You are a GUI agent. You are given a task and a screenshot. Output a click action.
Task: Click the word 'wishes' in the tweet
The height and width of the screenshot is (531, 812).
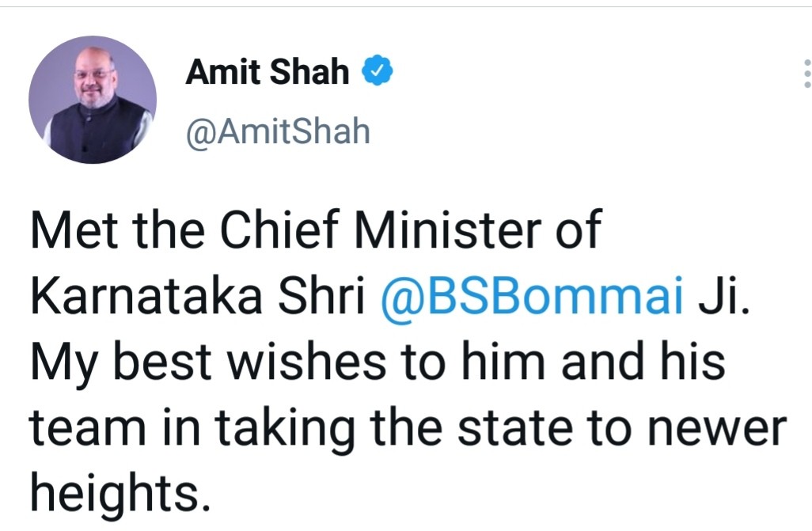306,361
